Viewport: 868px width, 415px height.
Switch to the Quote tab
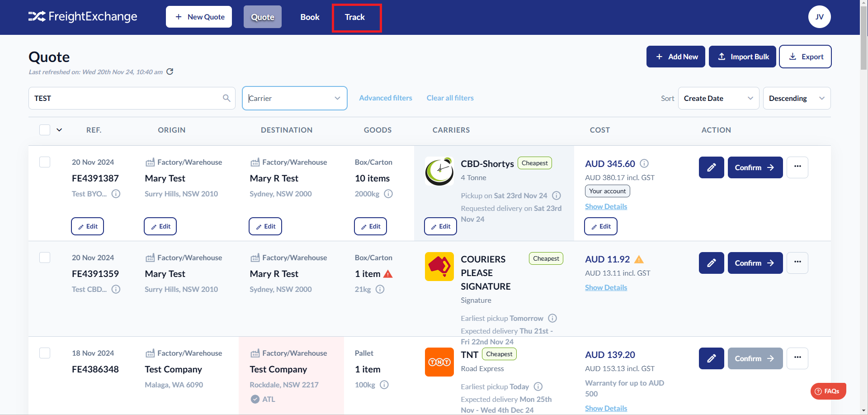[263, 17]
